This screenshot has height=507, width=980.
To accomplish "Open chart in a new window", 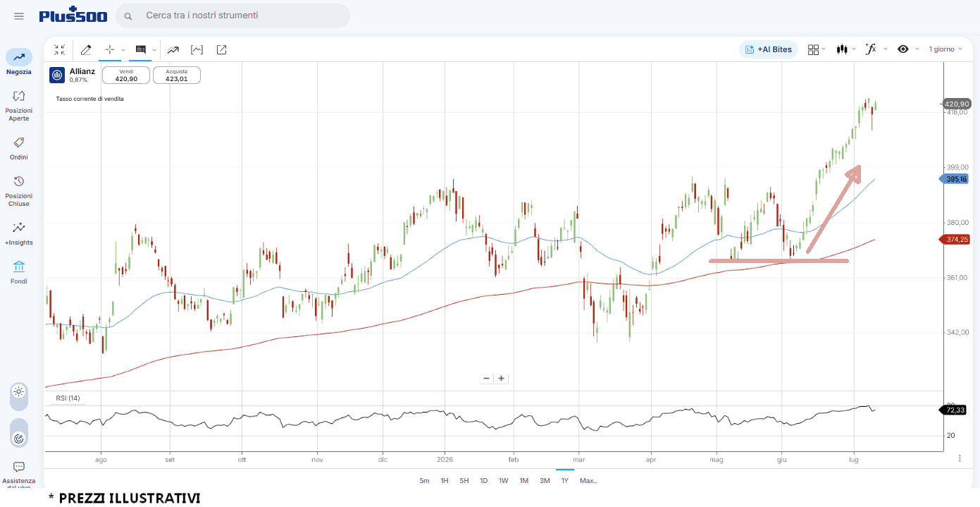I will [x=221, y=50].
